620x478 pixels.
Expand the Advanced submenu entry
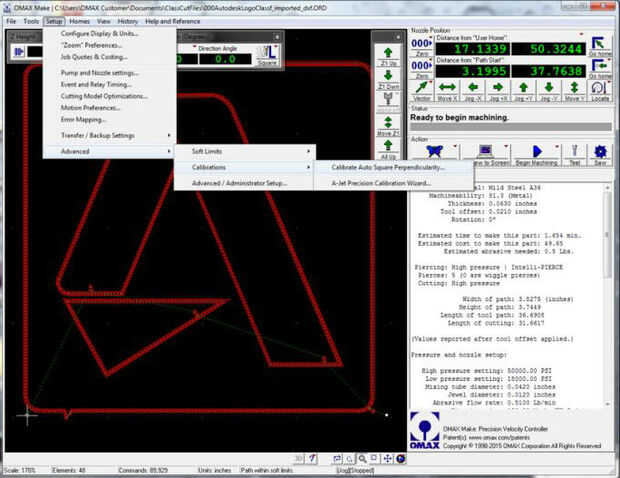pyautogui.click(x=109, y=151)
